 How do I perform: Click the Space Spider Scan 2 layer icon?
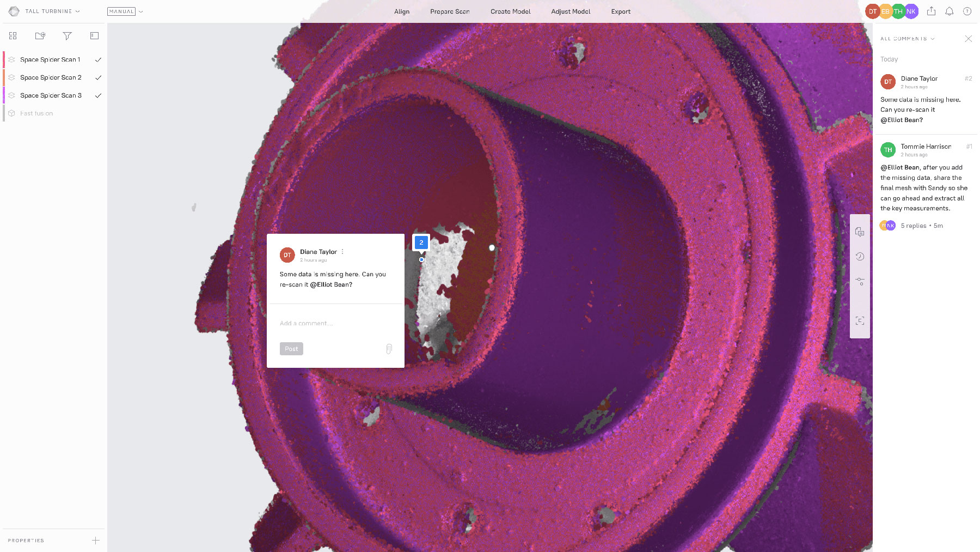coord(11,77)
